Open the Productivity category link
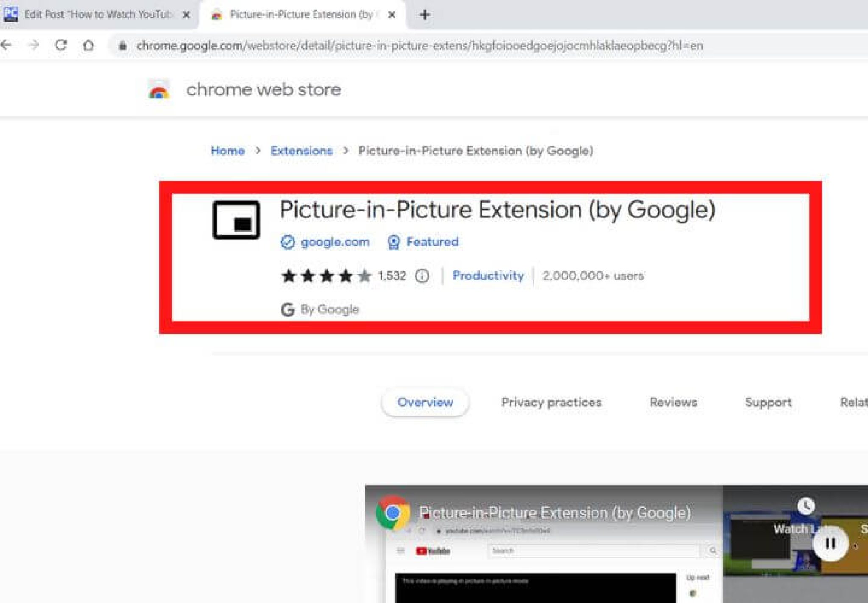The width and height of the screenshot is (868, 603). [x=488, y=276]
